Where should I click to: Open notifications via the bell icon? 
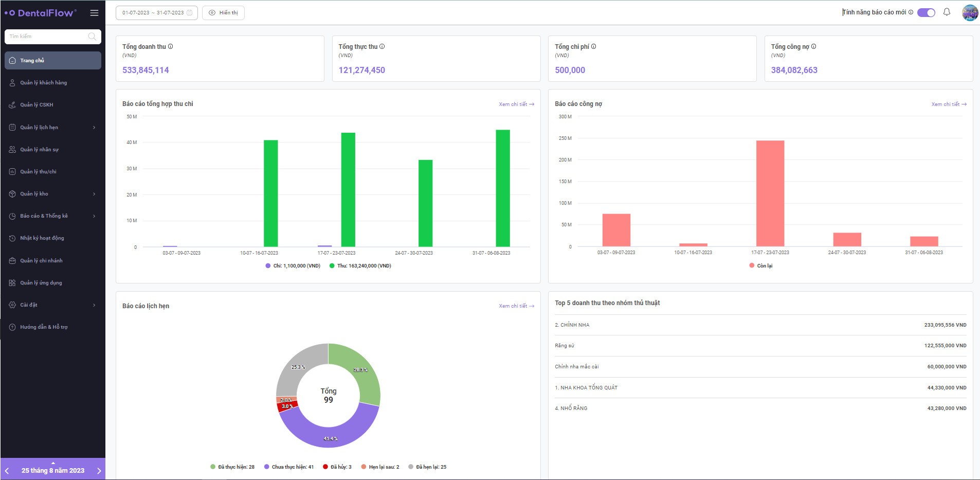947,12
